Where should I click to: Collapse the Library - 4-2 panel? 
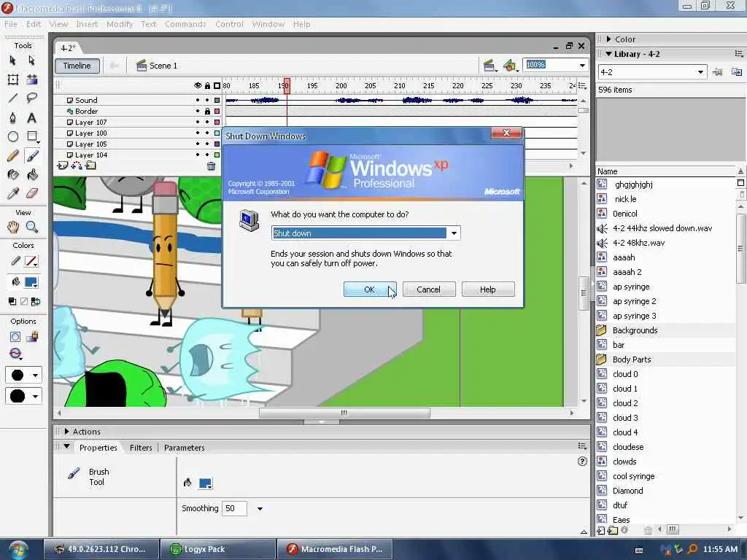tap(608, 54)
